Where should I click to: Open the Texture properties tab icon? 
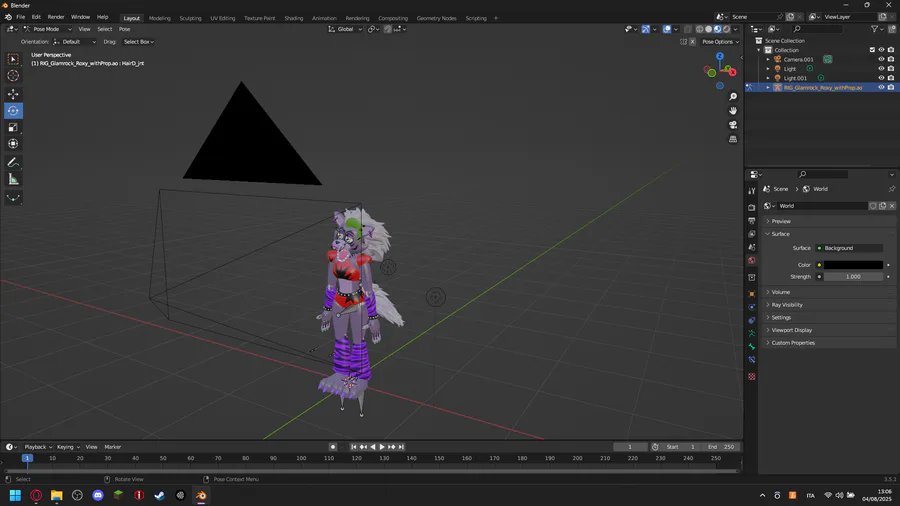coord(752,377)
